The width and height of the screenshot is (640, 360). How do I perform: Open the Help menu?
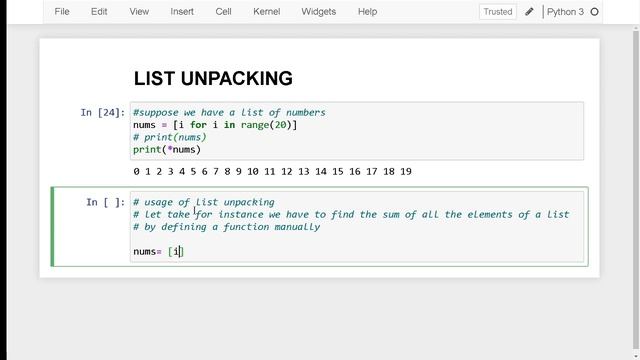click(367, 11)
